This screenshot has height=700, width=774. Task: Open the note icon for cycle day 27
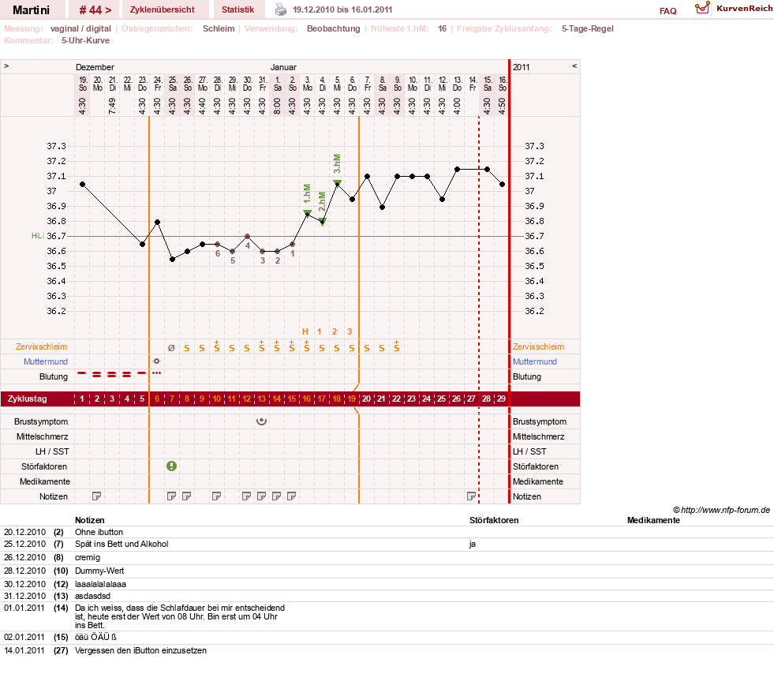pyautogui.click(x=471, y=496)
